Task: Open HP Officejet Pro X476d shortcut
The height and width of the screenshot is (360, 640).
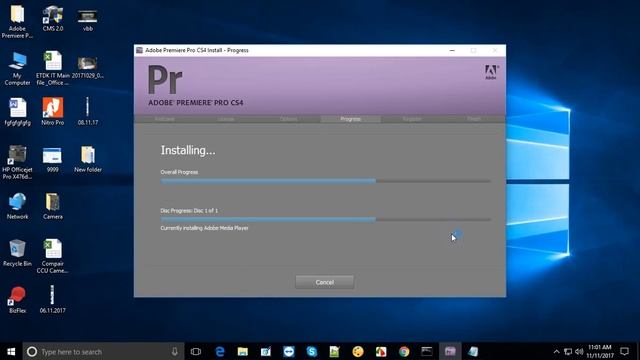Action: pyautogui.click(x=17, y=162)
